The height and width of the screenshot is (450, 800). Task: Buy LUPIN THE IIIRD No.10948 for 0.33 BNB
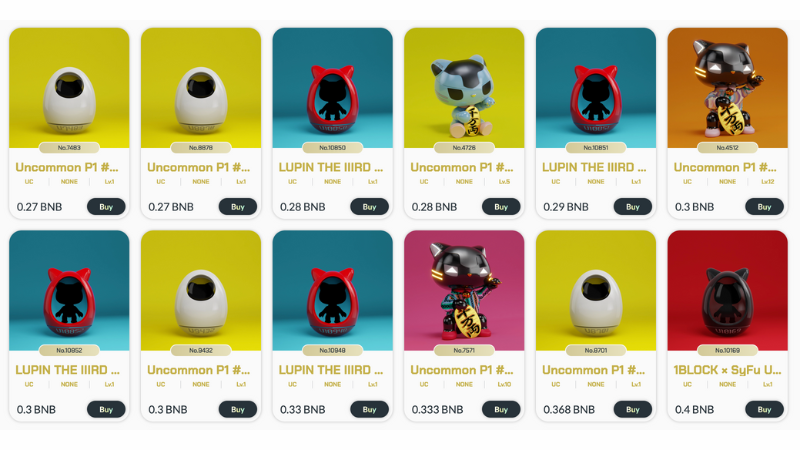click(369, 409)
